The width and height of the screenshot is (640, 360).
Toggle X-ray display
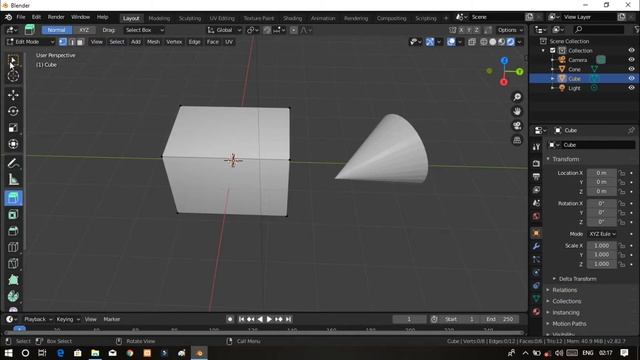472,42
